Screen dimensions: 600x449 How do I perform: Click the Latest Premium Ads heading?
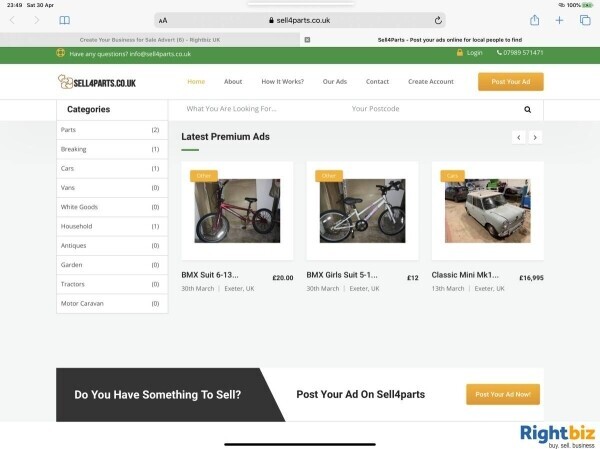(225, 137)
